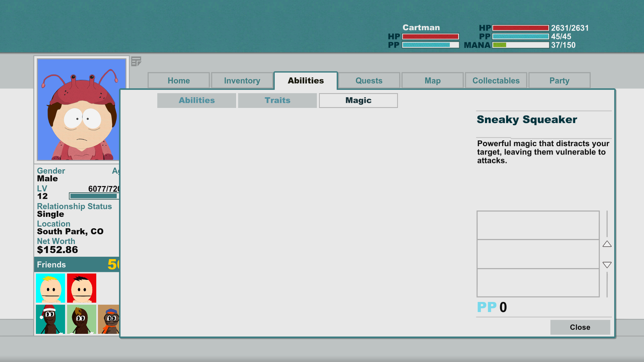The height and width of the screenshot is (362, 644).
Task: Open the Home tab
Action: (x=179, y=80)
